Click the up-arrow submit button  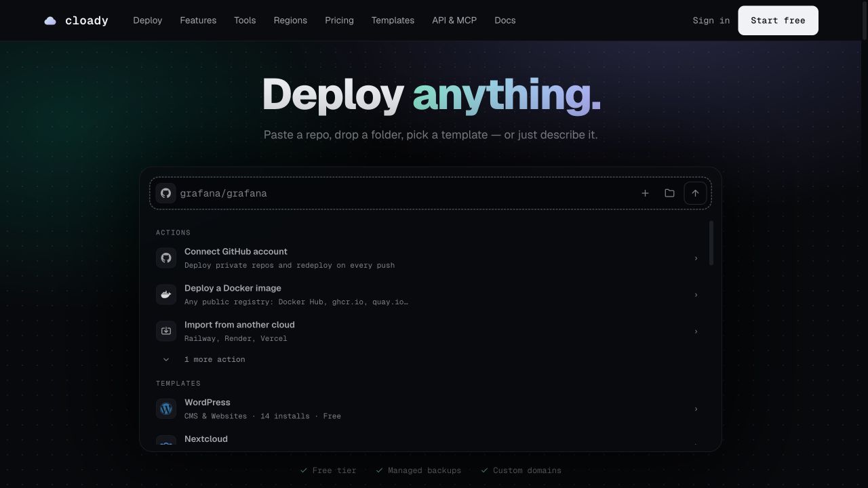pos(695,193)
